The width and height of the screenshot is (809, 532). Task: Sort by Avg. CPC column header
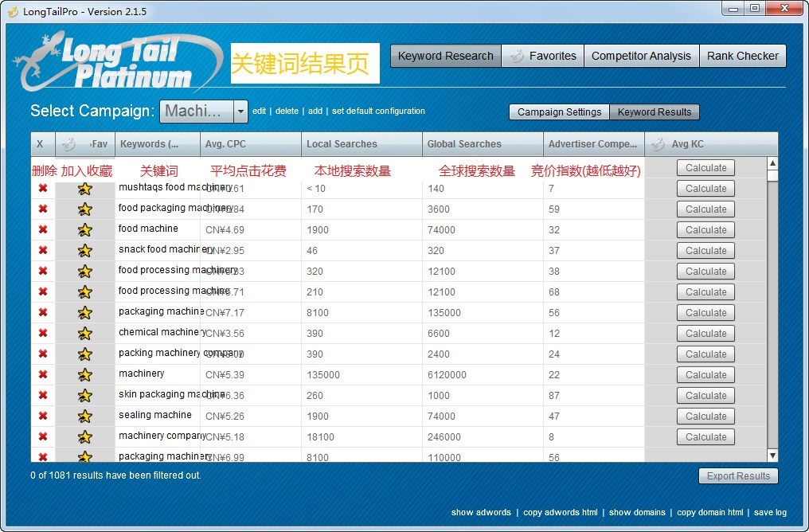pyautogui.click(x=250, y=144)
